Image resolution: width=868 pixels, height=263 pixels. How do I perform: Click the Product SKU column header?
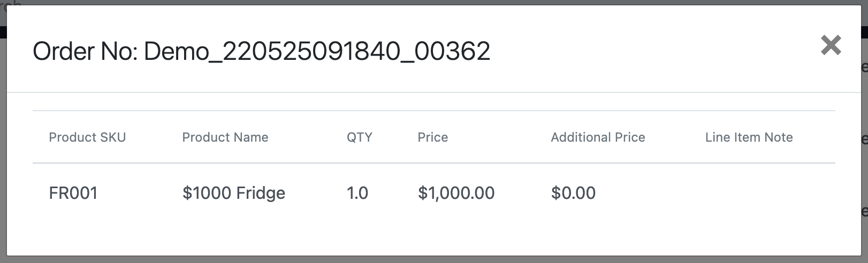(x=87, y=137)
